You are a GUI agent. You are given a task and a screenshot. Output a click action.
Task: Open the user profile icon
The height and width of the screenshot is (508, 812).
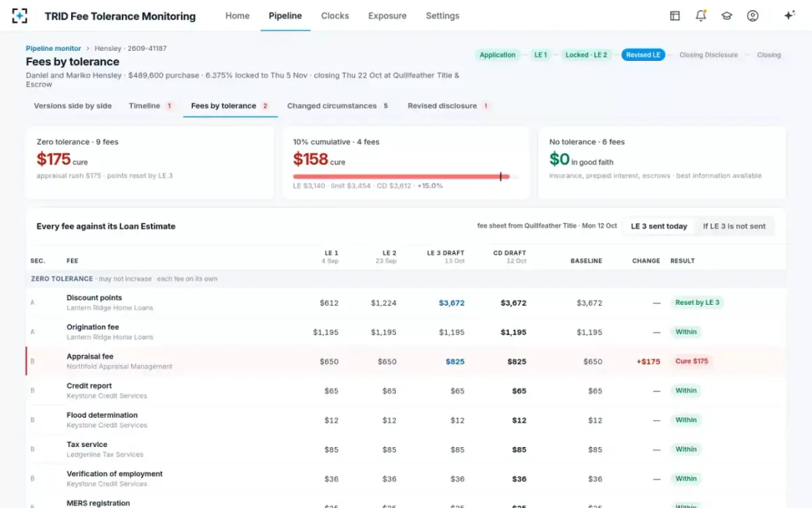[x=752, y=16]
